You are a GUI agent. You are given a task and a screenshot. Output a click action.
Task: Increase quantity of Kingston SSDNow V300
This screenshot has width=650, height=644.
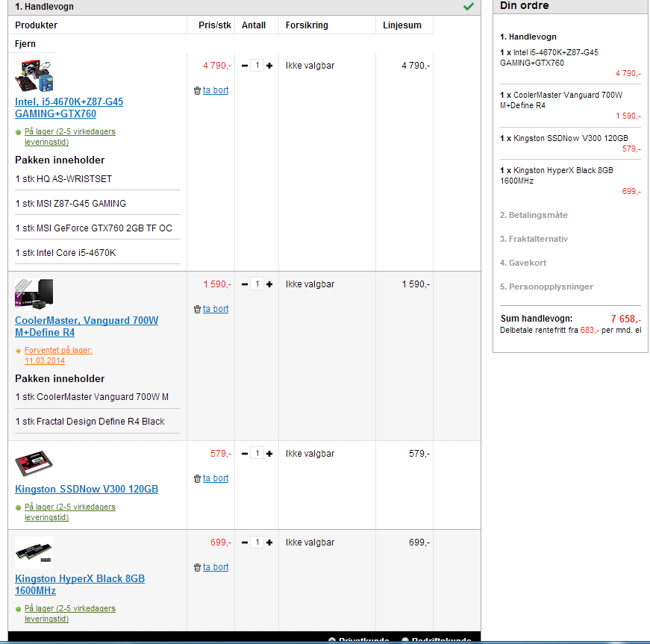(269, 454)
